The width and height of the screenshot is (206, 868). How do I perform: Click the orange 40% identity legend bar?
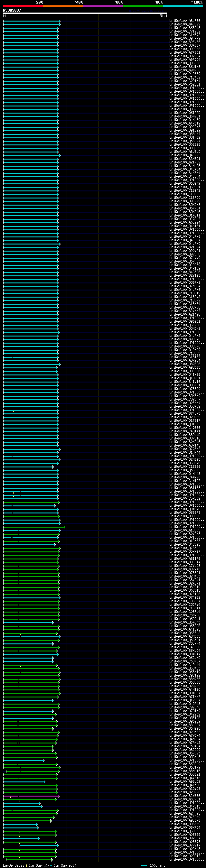coord(63,6)
